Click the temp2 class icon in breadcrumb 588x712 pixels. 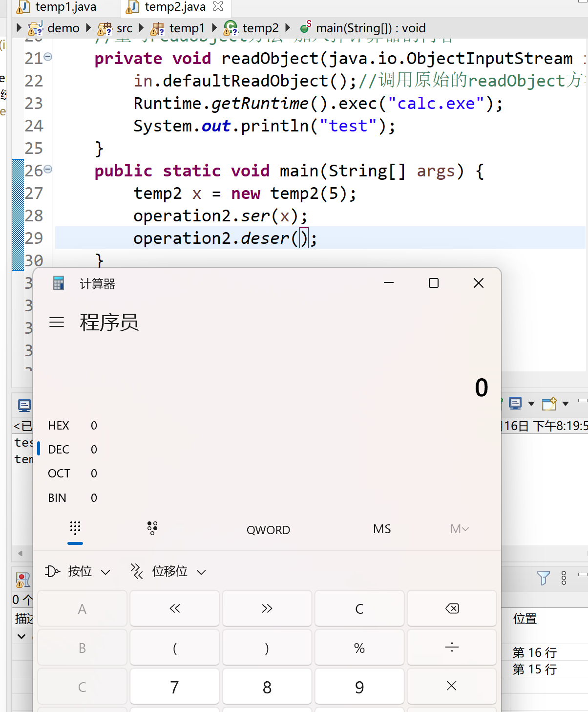pyautogui.click(x=231, y=28)
